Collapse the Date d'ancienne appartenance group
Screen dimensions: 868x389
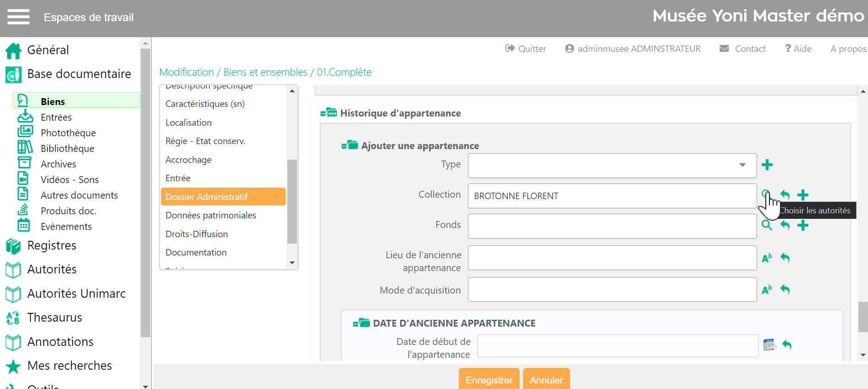[x=361, y=323]
